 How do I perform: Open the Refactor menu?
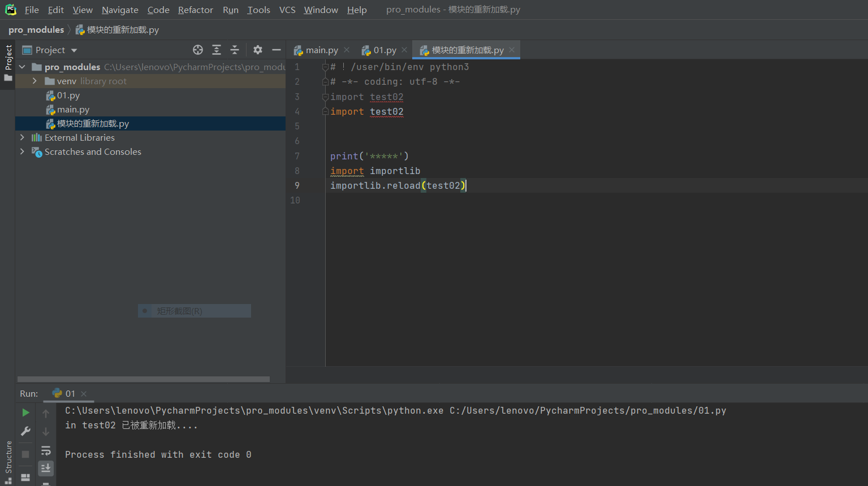click(196, 10)
